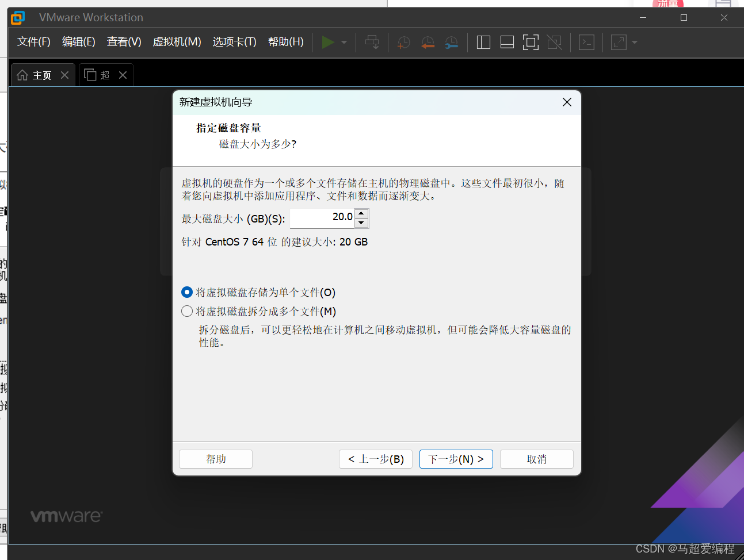The height and width of the screenshot is (560, 744).
Task: Open the 虚拟机(M) menu
Action: pos(177,41)
